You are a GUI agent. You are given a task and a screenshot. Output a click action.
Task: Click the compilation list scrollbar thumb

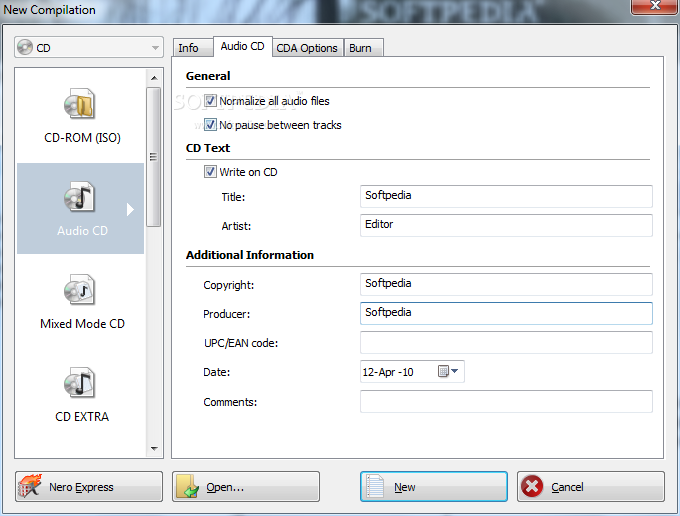[x=154, y=157]
